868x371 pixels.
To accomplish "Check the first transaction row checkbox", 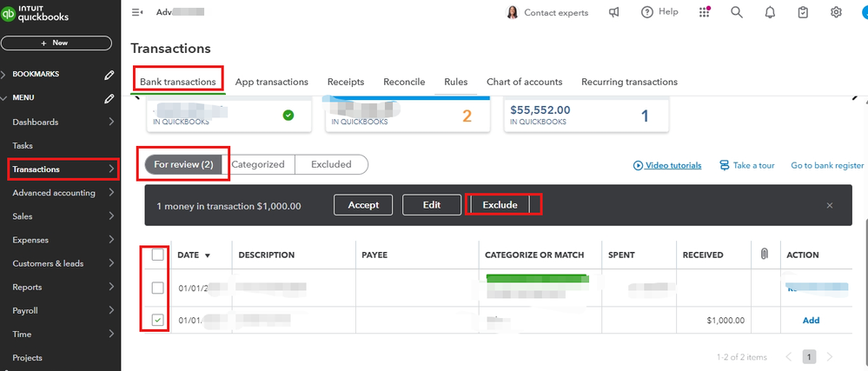I will point(158,288).
